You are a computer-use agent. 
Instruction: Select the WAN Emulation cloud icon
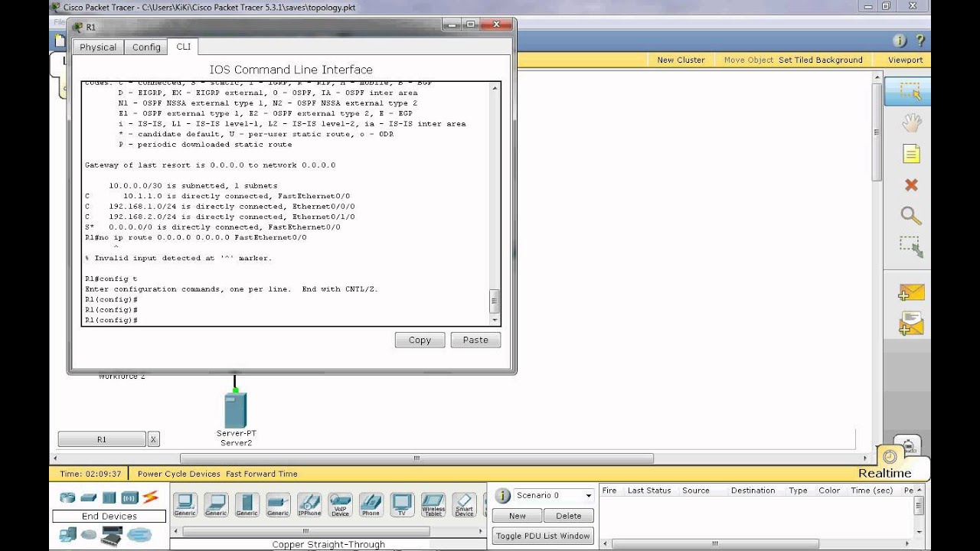(89, 534)
